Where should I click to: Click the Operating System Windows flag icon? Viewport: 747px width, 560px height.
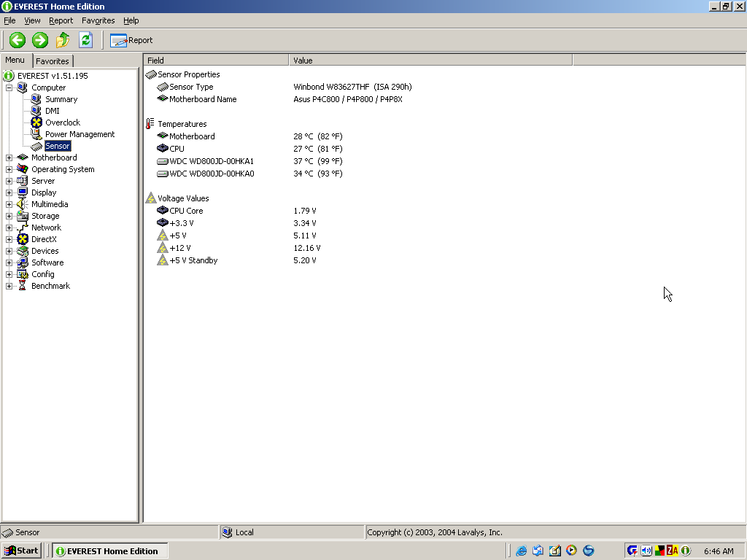pos(23,169)
